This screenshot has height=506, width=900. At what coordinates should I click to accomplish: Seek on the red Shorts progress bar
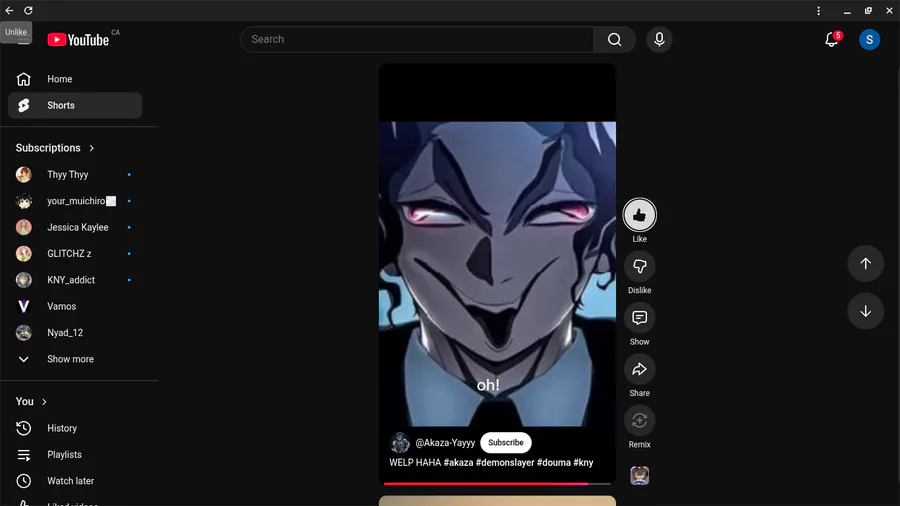[x=497, y=484]
